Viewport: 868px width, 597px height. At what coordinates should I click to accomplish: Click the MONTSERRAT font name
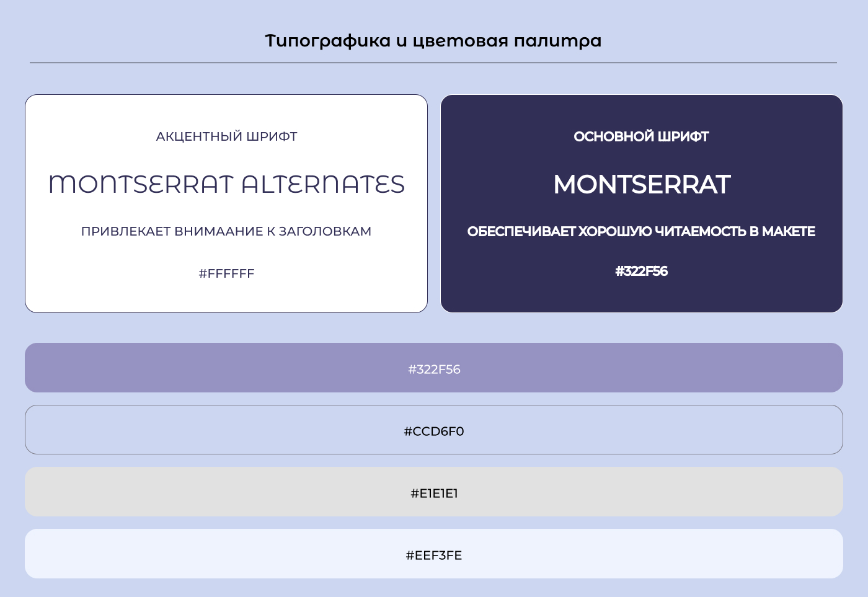click(x=642, y=184)
